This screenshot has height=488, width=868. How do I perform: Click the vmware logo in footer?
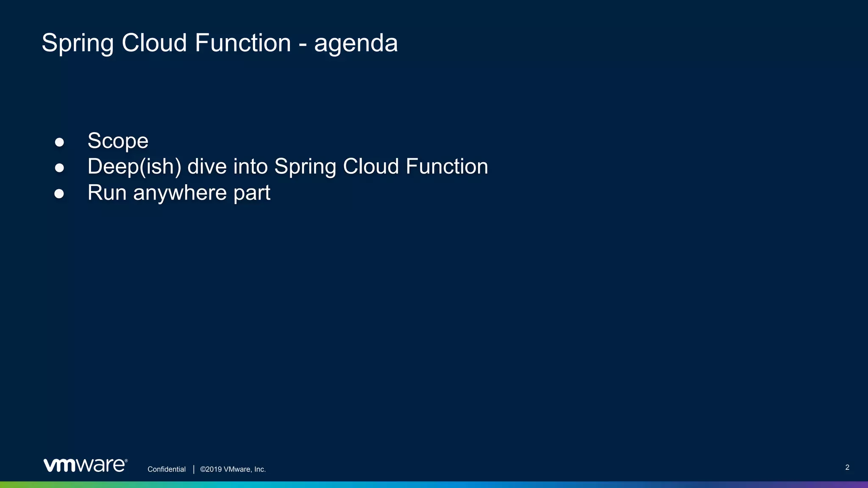point(86,465)
